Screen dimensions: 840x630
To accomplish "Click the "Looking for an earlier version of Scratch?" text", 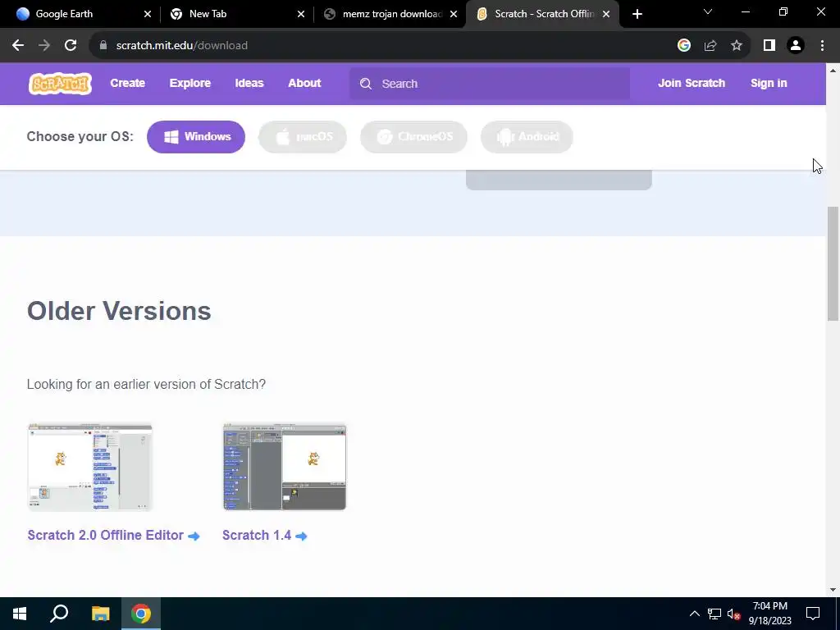I will click(146, 385).
